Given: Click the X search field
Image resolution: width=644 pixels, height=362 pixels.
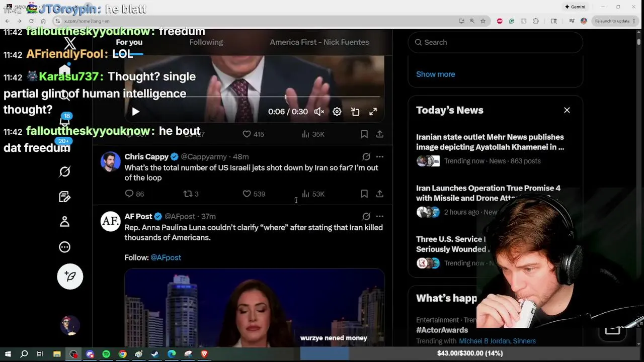Looking at the screenshot, I should point(496,42).
